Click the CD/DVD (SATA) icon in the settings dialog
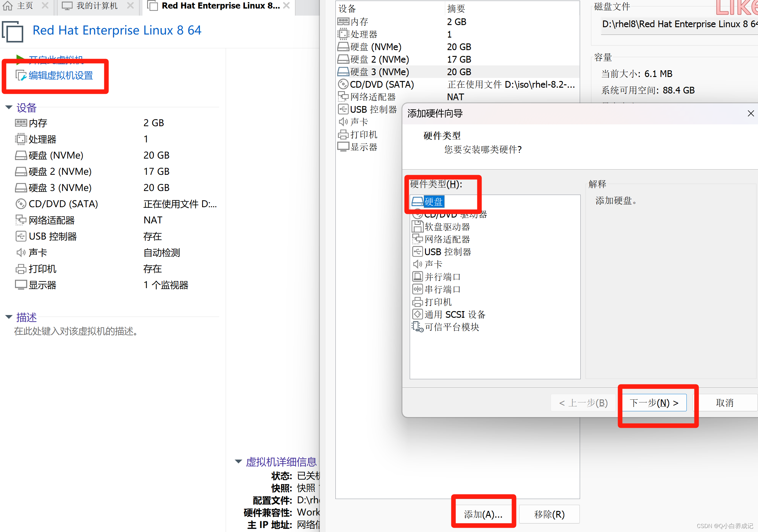758x532 pixels. click(343, 84)
